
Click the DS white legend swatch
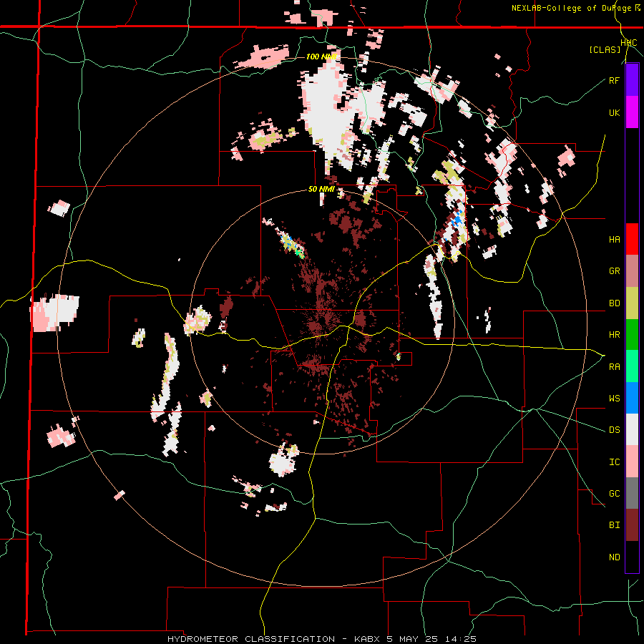(632, 429)
